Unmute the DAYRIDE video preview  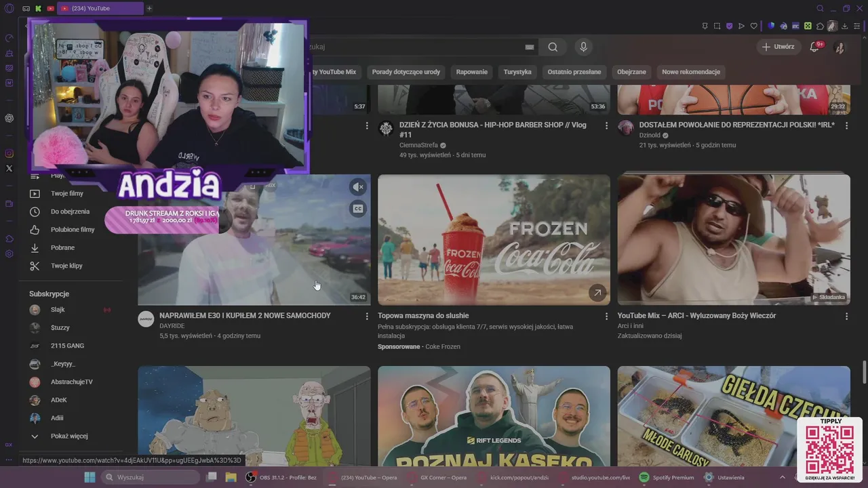[x=358, y=187]
